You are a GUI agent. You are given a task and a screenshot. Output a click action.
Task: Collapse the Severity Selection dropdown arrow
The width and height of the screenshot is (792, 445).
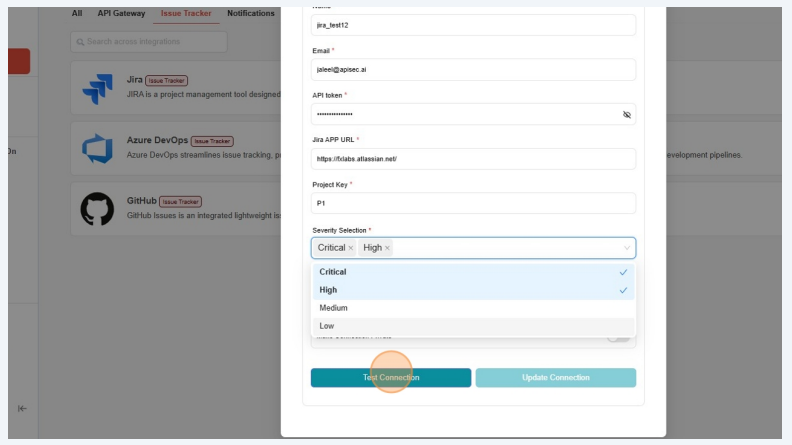click(627, 248)
